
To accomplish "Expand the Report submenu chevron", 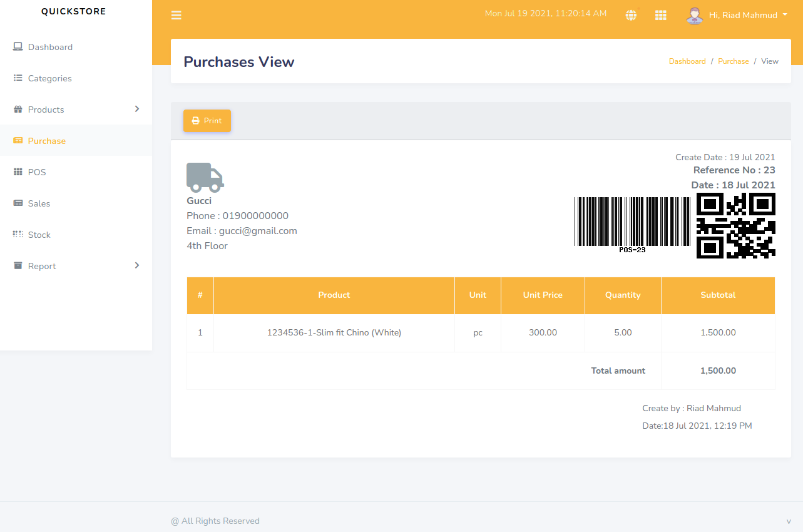I will [x=137, y=265].
